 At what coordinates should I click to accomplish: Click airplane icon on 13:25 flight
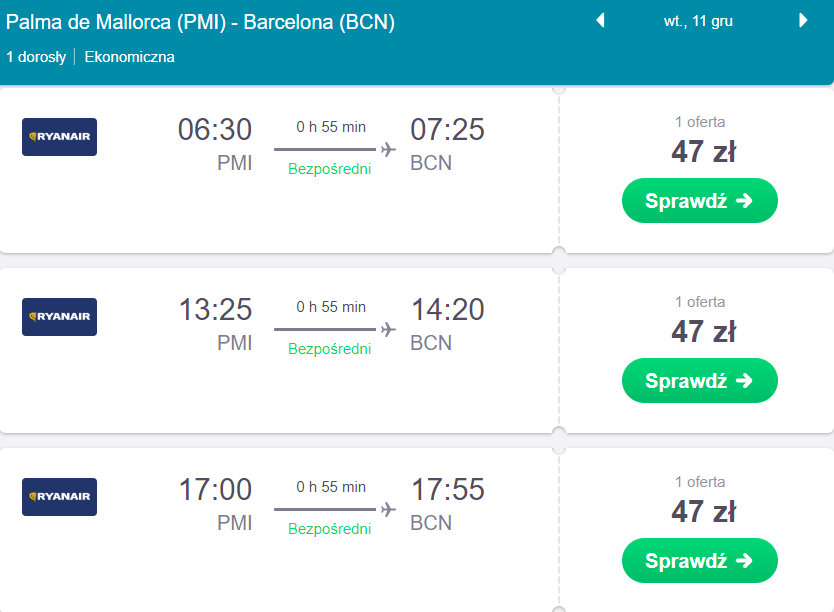388,330
